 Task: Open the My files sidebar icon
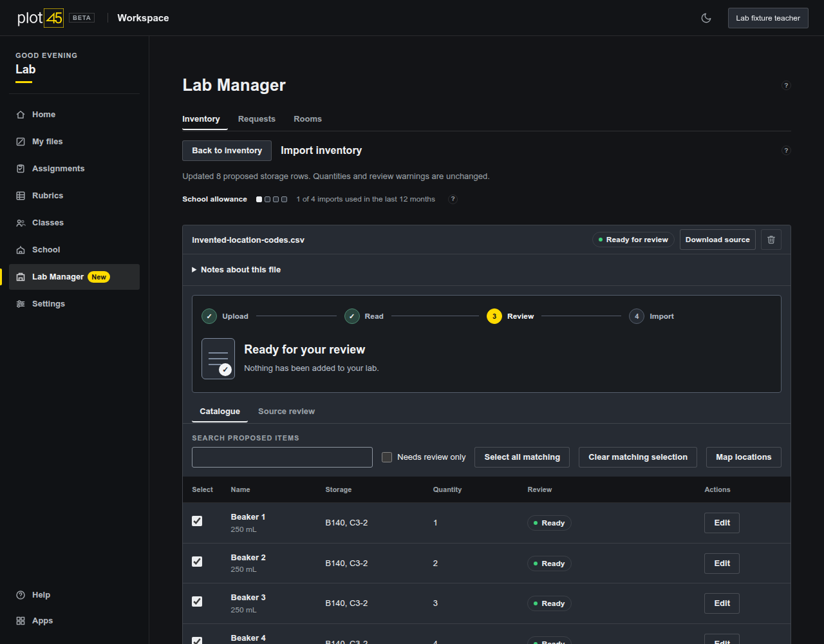[21, 142]
